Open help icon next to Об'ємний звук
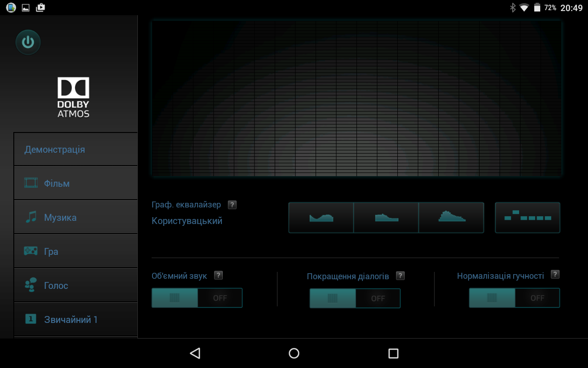The image size is (588, 368). coord(219,276)
